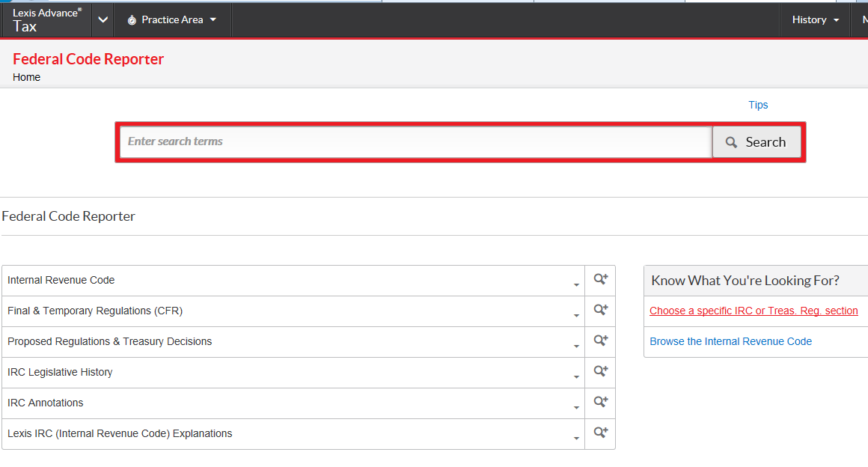Click the Enter search terms field
This screenshot has height=467, width=868.
click(415, 141)
